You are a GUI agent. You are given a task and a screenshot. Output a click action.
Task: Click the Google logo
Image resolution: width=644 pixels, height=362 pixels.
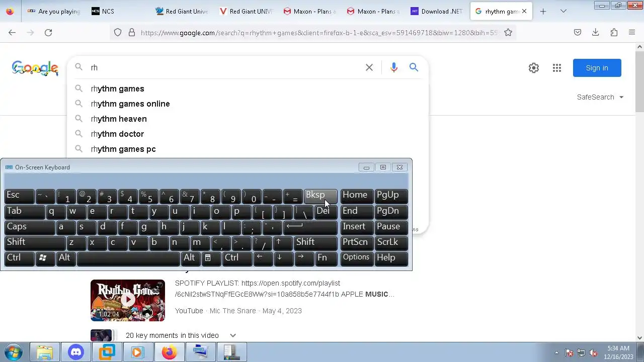click(35, 68)
